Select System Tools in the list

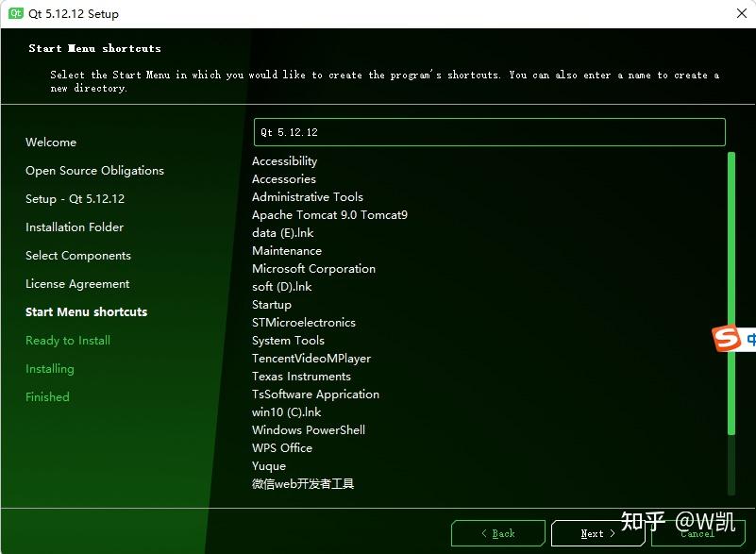coord(288,341)
